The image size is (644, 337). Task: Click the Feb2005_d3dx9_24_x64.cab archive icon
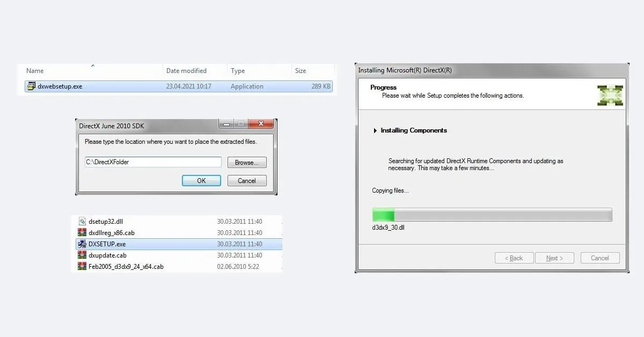click(x=82, y=266)
